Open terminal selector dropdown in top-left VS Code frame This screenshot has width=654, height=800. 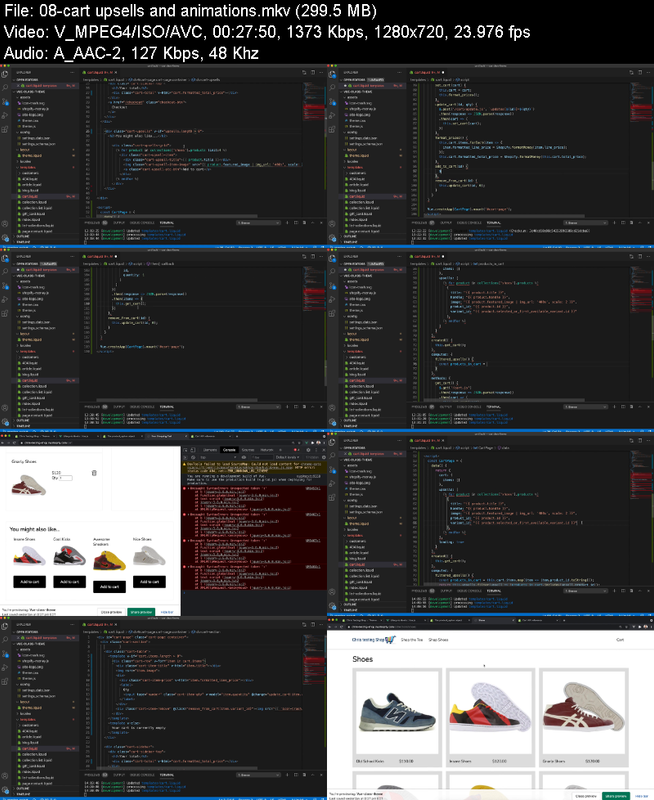259,223
